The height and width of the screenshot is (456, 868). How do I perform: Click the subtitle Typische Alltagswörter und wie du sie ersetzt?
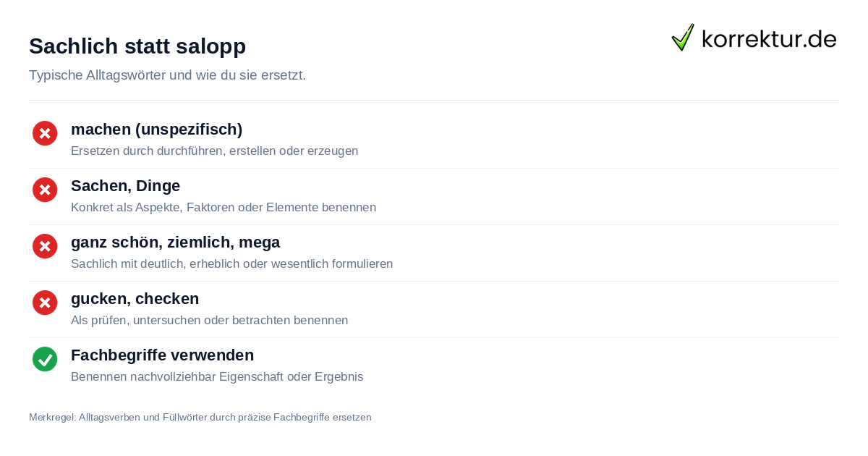tap(167, 75)
